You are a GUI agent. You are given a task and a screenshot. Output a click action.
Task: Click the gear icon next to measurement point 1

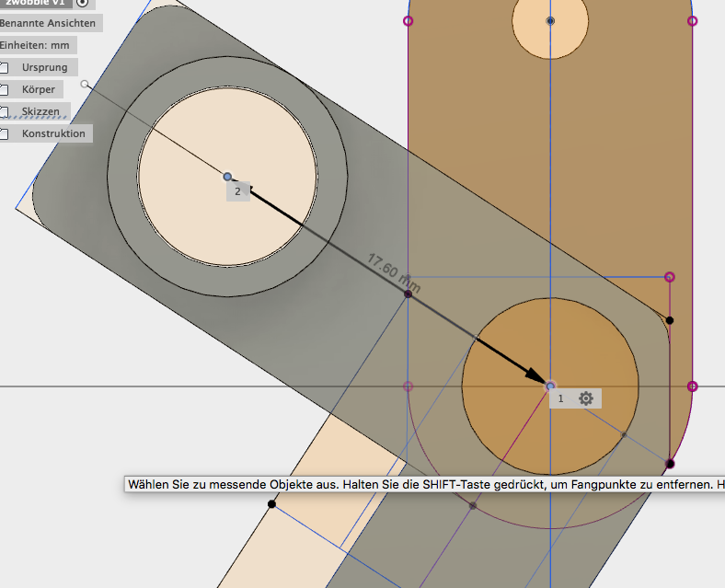(x=586, y=398)
